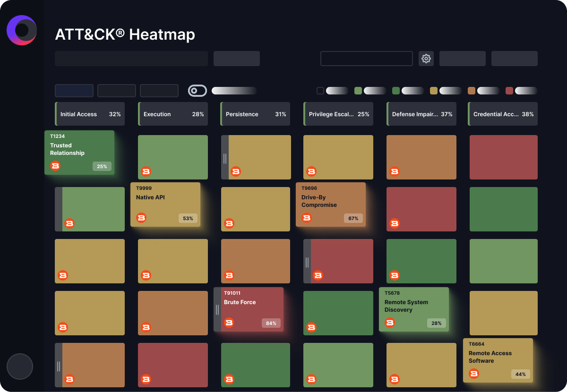Select the yellow legend swatch
This screenshot has height=392, width=567.
[434, 91]
